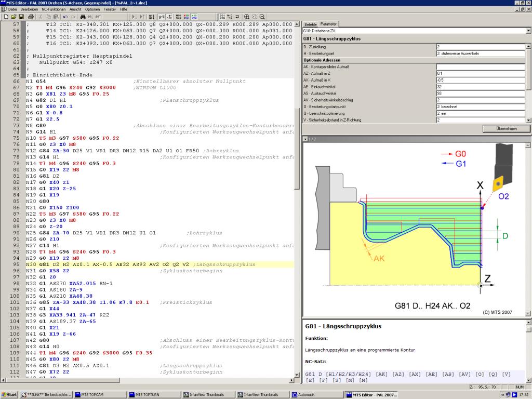This screenshot has width=532, height=399.
Task: Open the Q - Leerschnittoptimierung value dropdown
Action: point(481,113)
